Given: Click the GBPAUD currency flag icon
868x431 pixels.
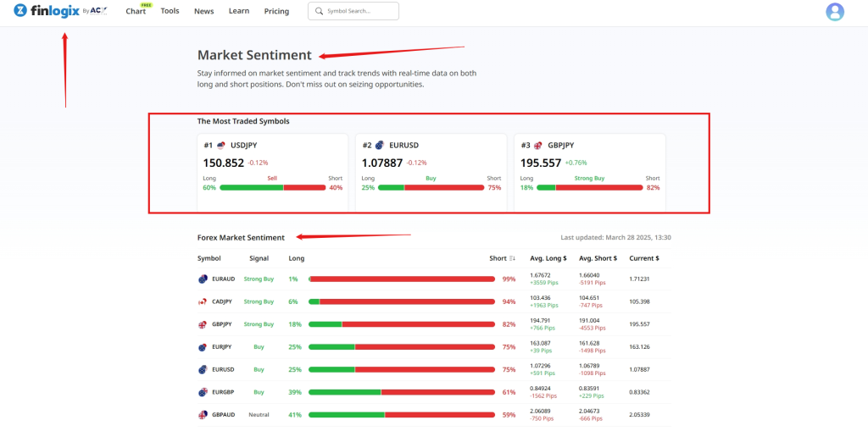Looking at the screenshot, I should (x=203, y=415).
